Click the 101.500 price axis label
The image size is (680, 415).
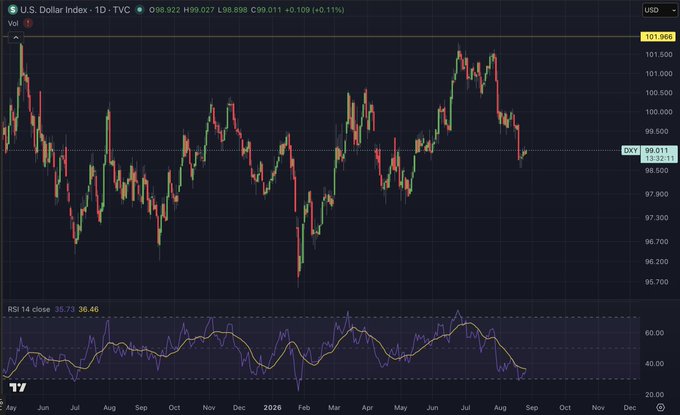click(x=659, y=55)
